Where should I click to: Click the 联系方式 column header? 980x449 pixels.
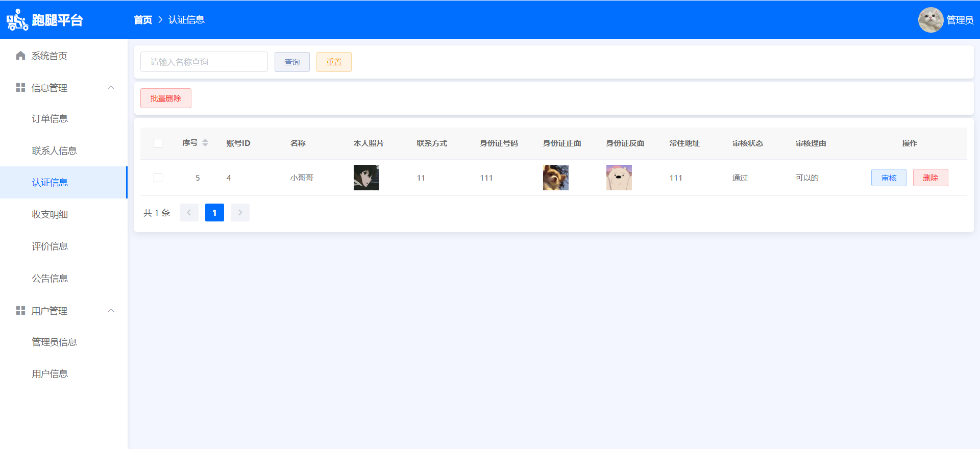coord(432,143)
